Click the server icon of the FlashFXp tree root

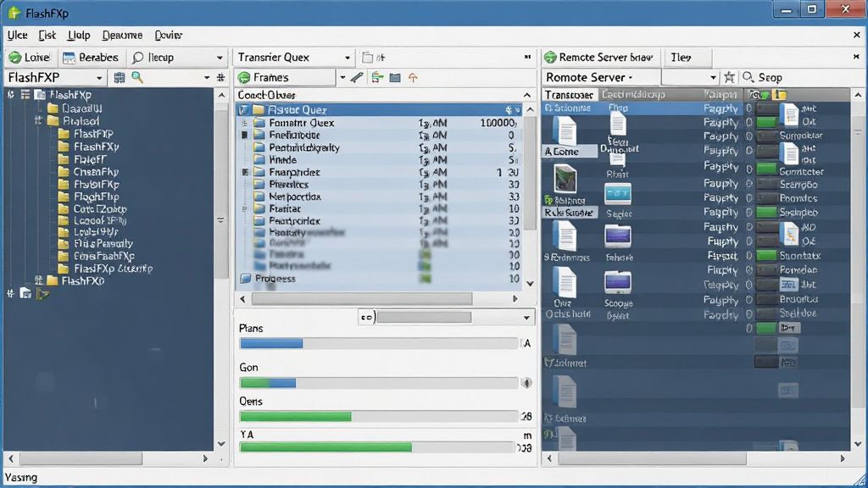40,95
